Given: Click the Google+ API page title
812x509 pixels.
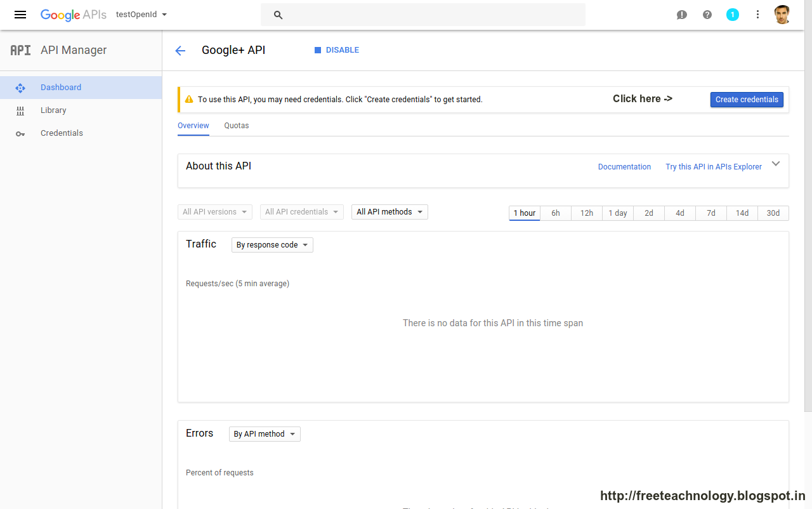Looking at the screenshot, I should pos(233,50).
